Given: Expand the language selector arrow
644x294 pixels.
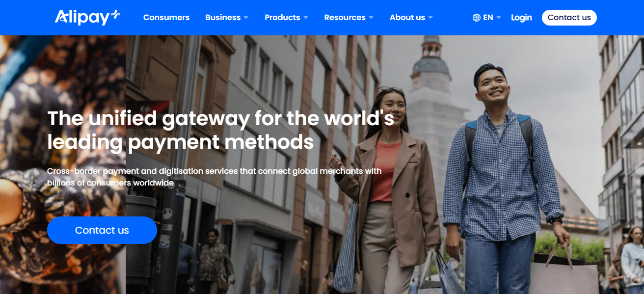Looking at the screenshot, I should point(499,18).
